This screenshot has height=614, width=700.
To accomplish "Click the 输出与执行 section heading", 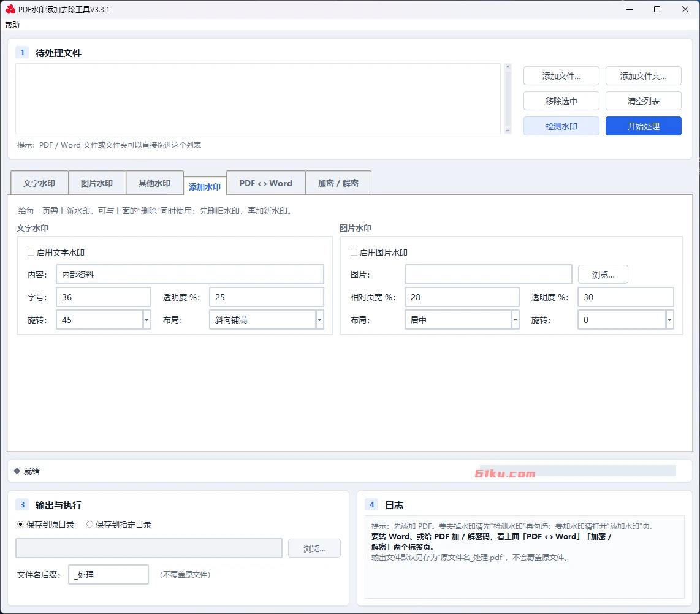I will tap(58, 505).
